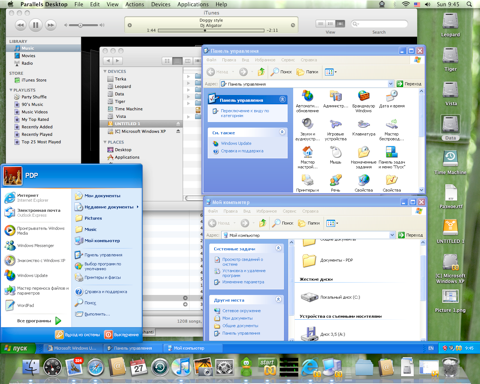
Task: Collapse the PLAYLISTS section in iTunes
Action: 11,90
